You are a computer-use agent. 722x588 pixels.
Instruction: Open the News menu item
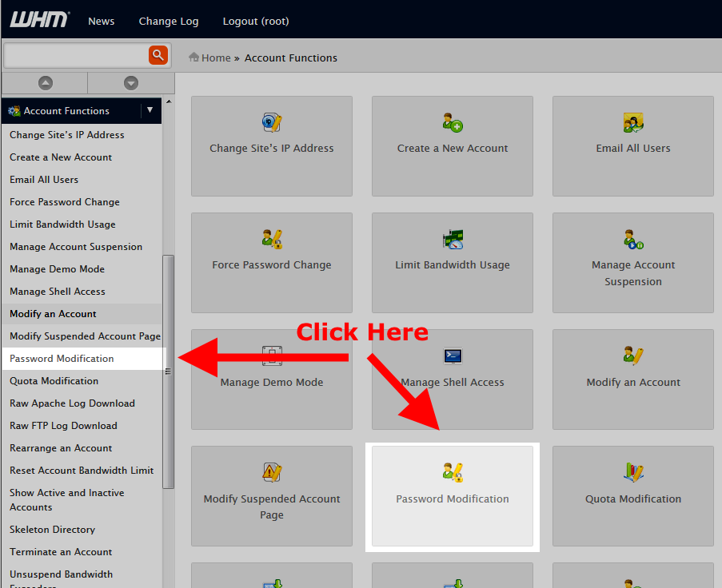[x=101, y=21]
